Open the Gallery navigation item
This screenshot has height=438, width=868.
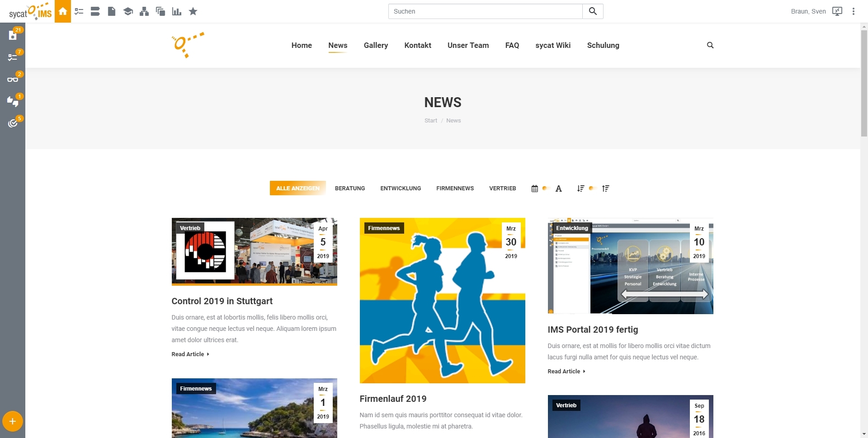(376, 45)
